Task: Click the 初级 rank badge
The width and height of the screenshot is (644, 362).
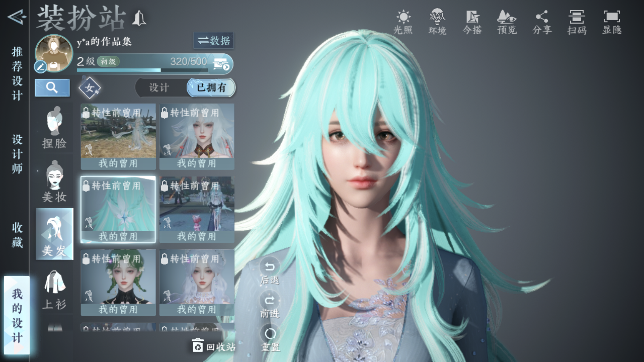Action: click(x=108, y=62)
